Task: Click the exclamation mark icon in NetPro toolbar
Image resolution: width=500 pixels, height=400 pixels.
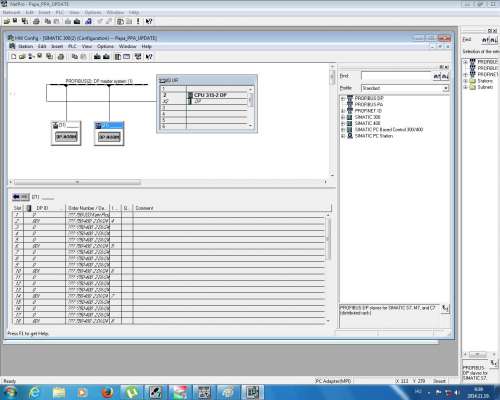Action: point(138,21)
